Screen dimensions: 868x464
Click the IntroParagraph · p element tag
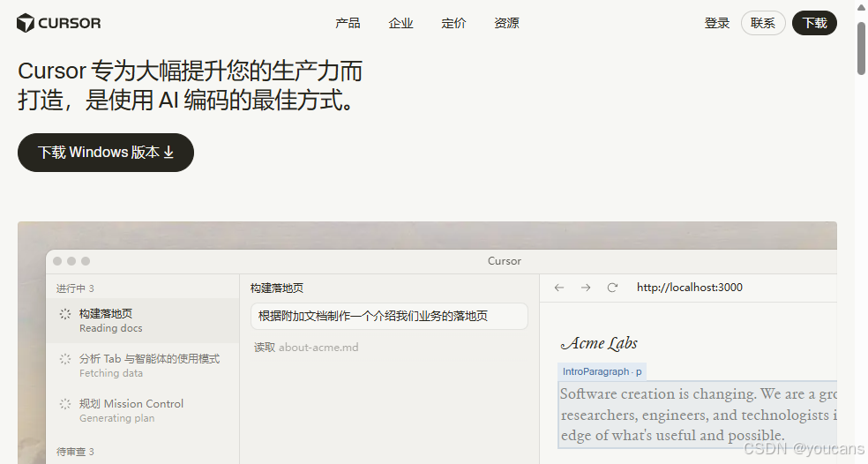[602, 371]
